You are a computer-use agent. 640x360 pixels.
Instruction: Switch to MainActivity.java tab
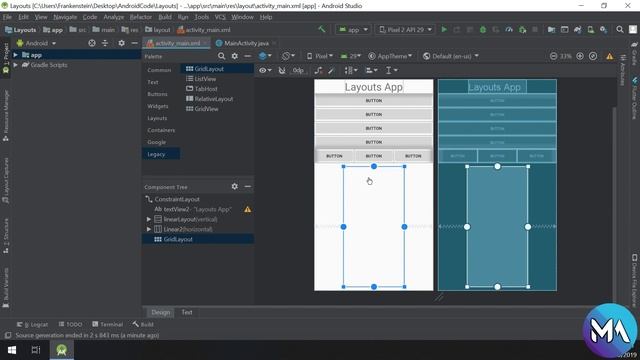coord(246,43)
